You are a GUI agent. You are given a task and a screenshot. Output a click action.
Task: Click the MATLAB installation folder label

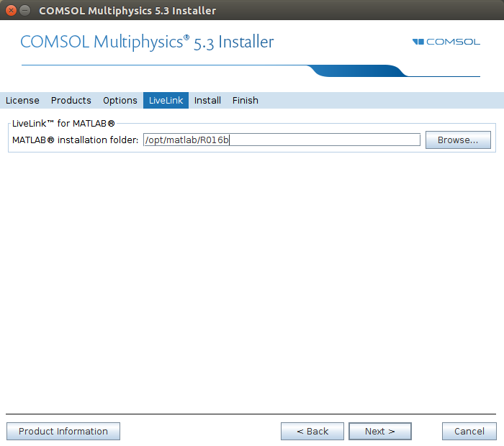pyautogui.click(x=75, y=140)
